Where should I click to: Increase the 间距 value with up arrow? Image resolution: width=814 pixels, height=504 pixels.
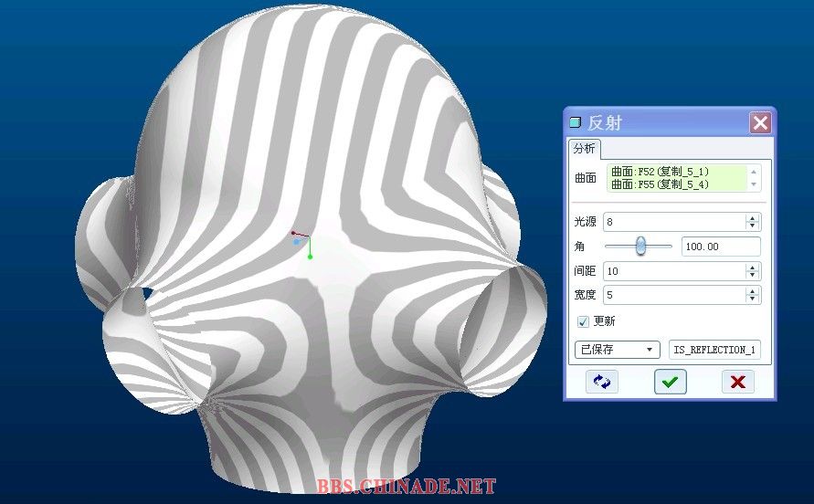click(753, 267)
